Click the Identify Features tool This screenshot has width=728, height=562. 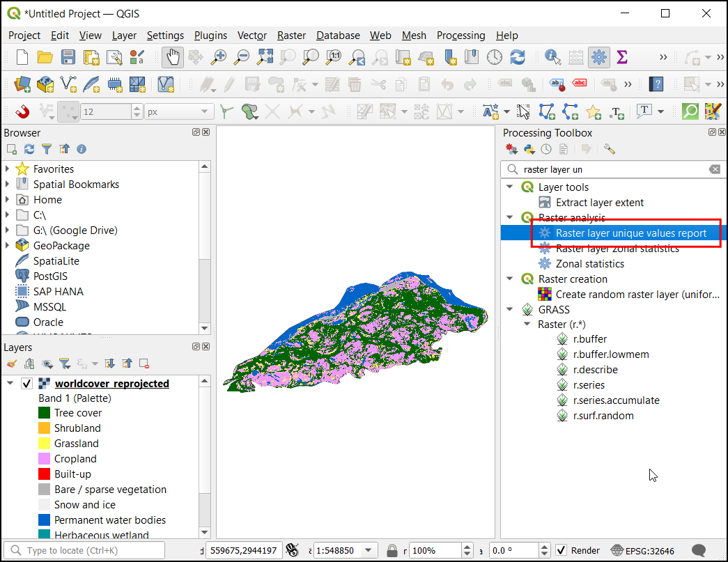(553, 57)
